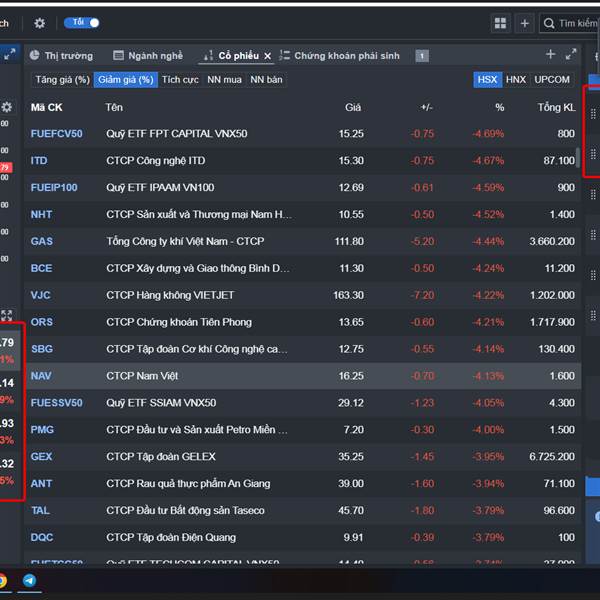Click the table's vertical scrollbar thumb
The image size is (600, 600).
(x=578, y=156)
